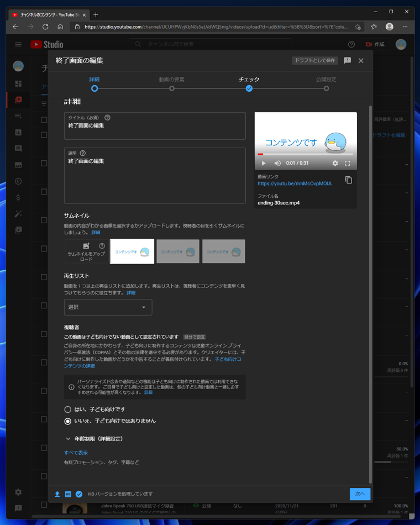420x525 pixels.
Task: Open the Customization wand icon in sidebar
Action: pos(18,214)
